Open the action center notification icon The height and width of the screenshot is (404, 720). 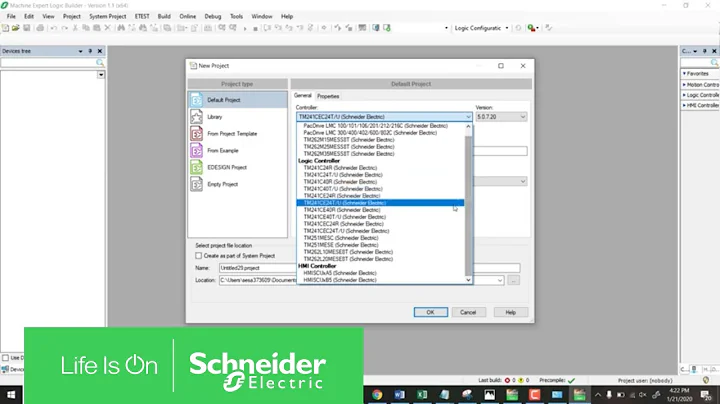[x=706, y=395]
